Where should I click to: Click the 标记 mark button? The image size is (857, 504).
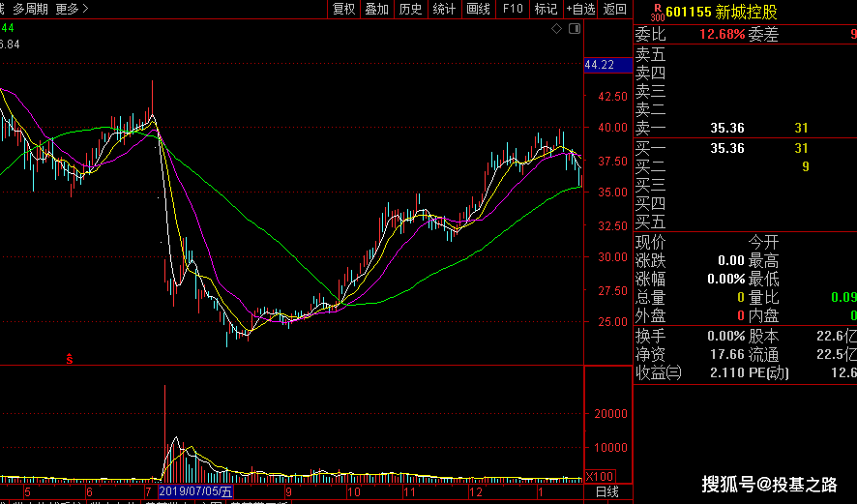pos(546,9)
